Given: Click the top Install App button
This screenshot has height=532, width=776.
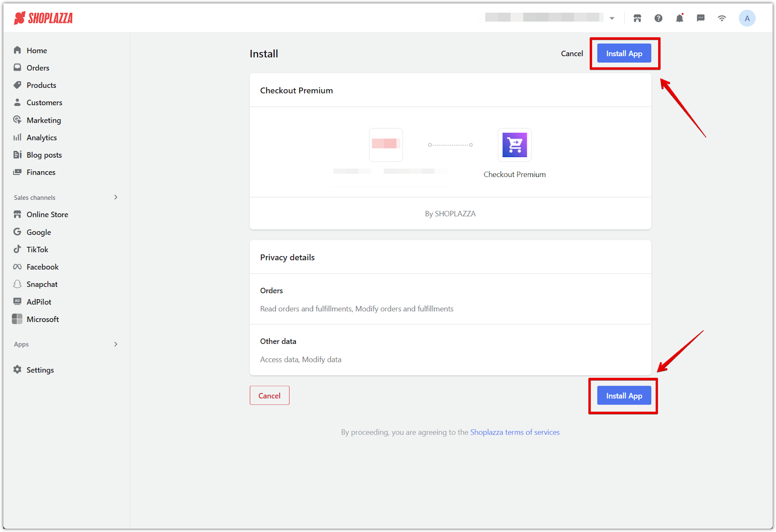Looking at the screenshot, I should 624,53.
